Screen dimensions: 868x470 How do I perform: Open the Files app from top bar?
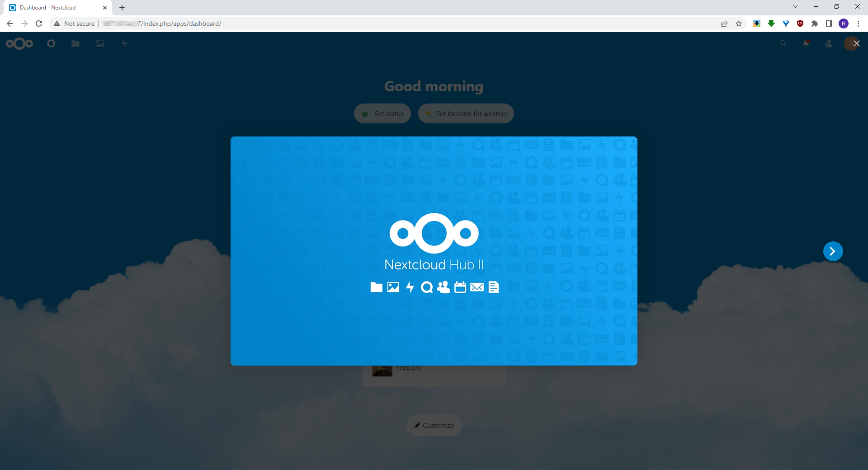click(x=75, y=43)
